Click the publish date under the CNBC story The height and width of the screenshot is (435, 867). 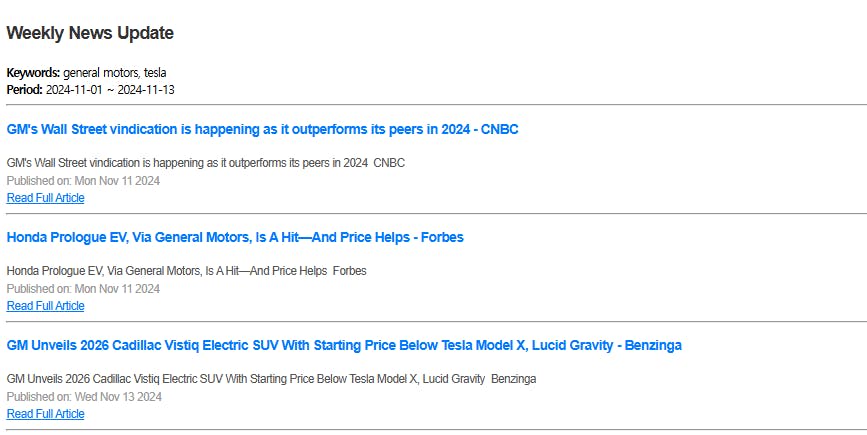(83, 181)
